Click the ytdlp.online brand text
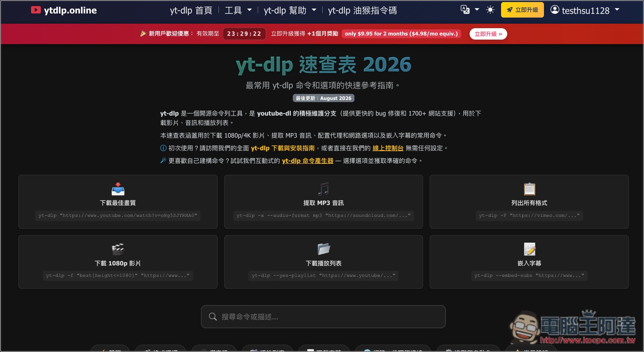This screenshot has height=352, width=644. coord(70,10)
